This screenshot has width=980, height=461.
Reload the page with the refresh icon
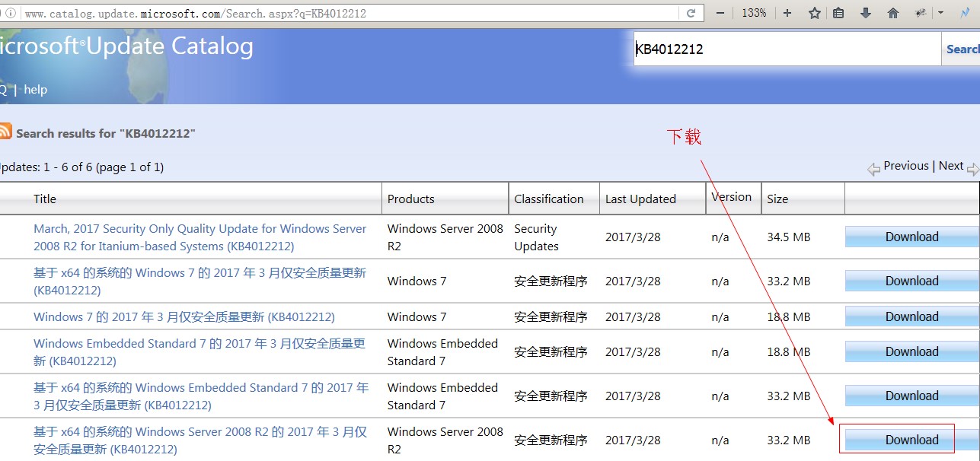691,13
